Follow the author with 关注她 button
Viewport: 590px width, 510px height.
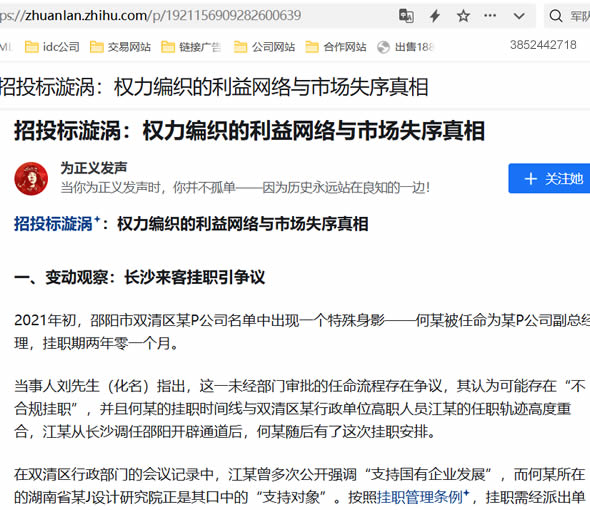[x=549, y=178]
